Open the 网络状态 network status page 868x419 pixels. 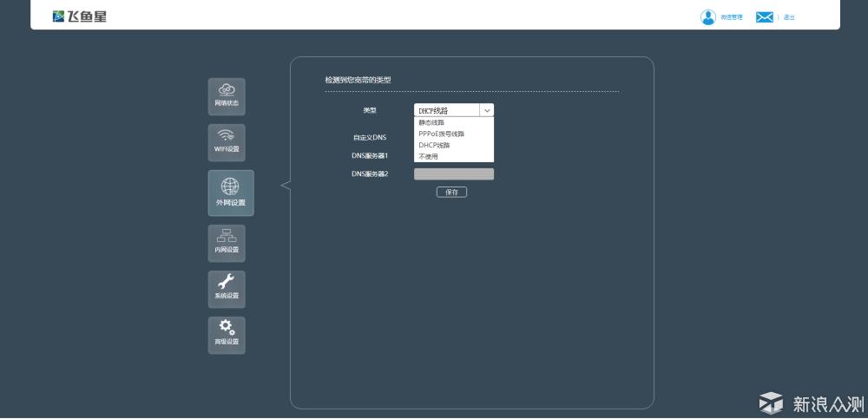(227, 96)
